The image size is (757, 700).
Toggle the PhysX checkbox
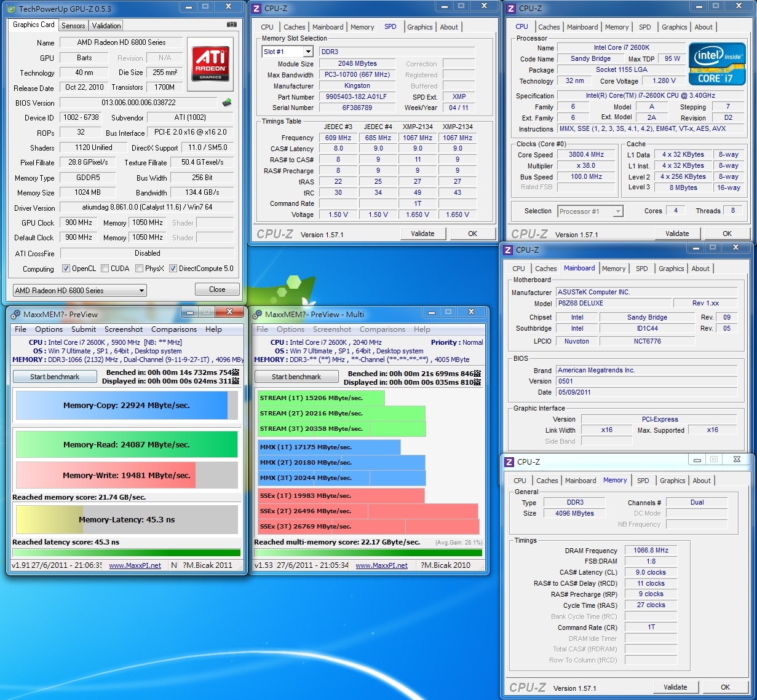point(140,269)
